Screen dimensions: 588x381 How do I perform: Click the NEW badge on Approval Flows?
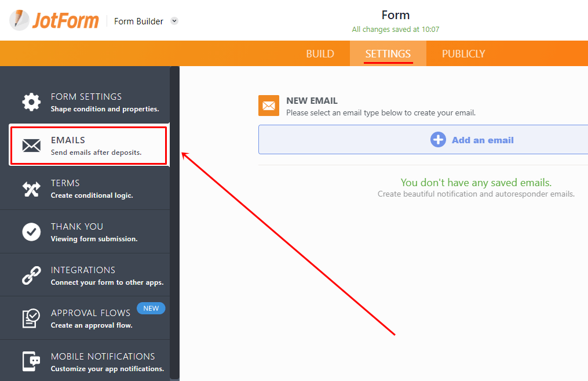coord(151,309)
